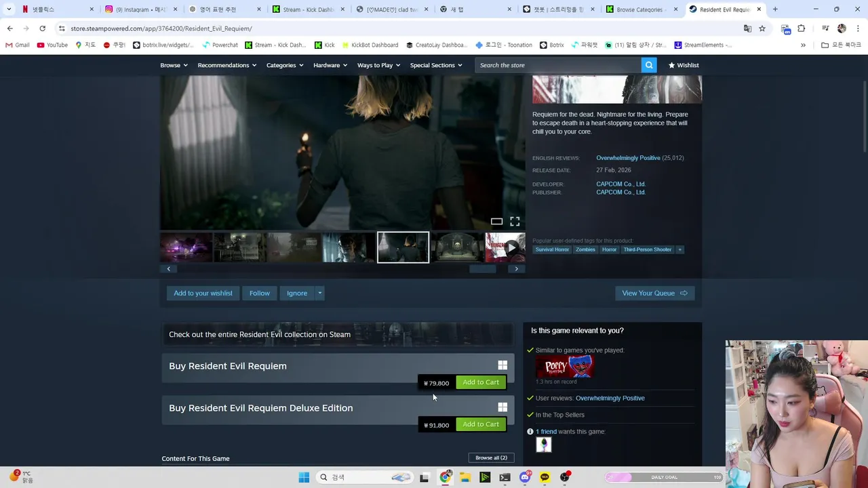Expand the Recommendations menu
Screen dimensions: 868x488
coord(227,65)
